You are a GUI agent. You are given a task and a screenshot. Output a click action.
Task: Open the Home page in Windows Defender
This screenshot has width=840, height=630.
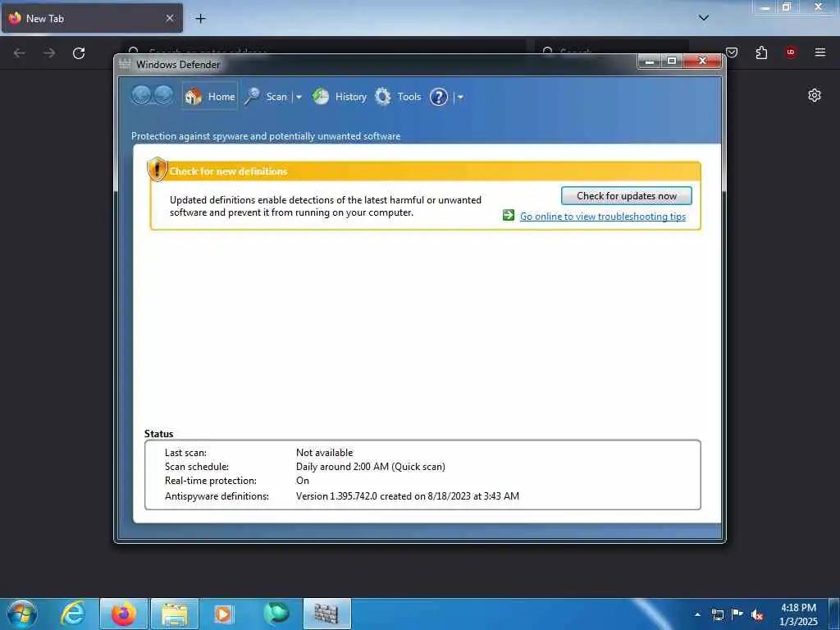(209, 97)
